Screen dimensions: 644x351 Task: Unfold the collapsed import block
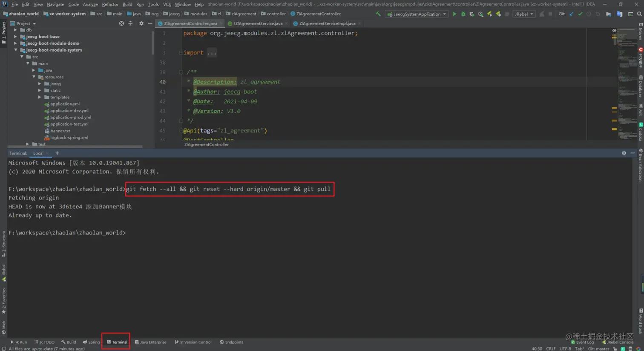click(212, 53)
